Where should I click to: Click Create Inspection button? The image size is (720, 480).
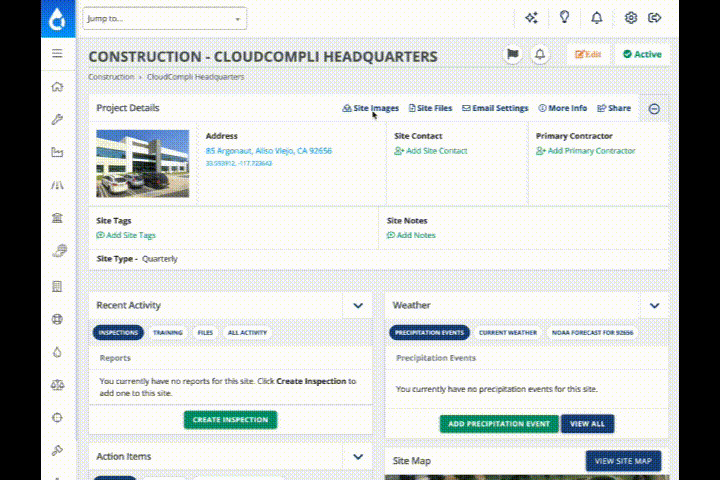(x=231, y=420)
